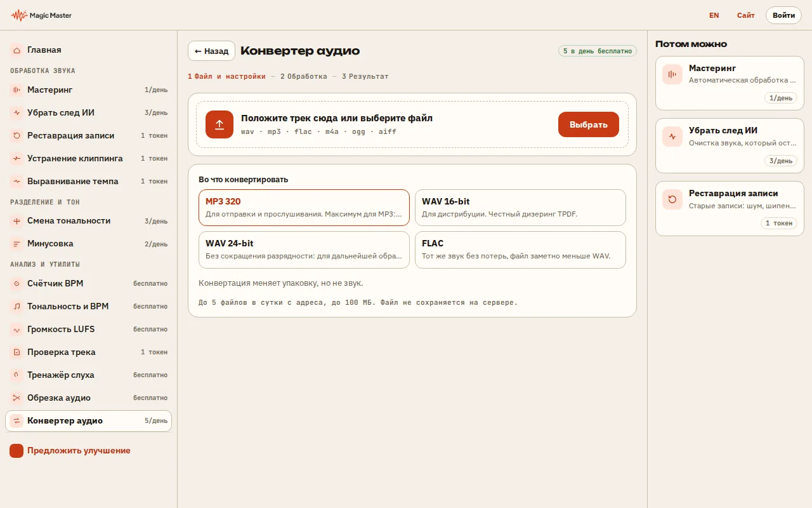812x508 pixels.
Task: Open the Главная home icon
Action: 16,50
